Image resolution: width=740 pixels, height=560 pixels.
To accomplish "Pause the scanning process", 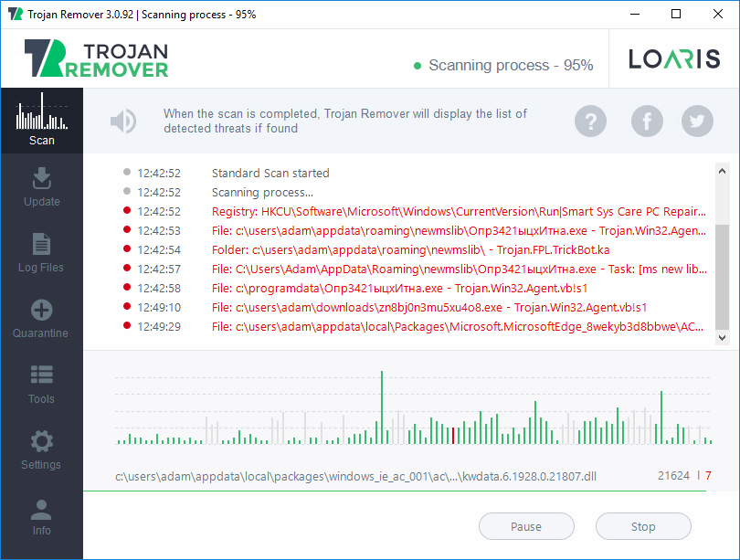I will pyautogui.click(x=526, y=526).
